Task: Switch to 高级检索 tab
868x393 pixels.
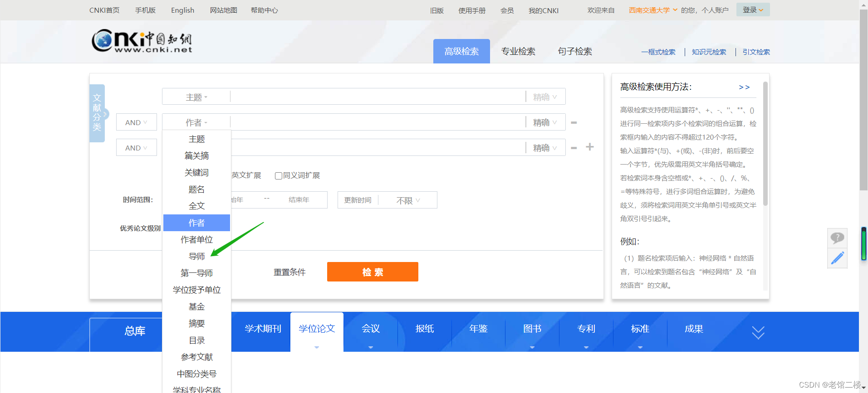Action: pyautogui.click(x=461, y=51)
